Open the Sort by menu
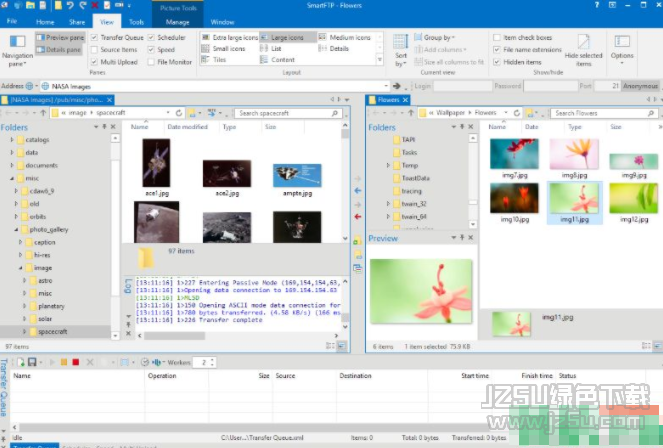The height and width of the screenshot is (448, 663). (x=400, y=51)
